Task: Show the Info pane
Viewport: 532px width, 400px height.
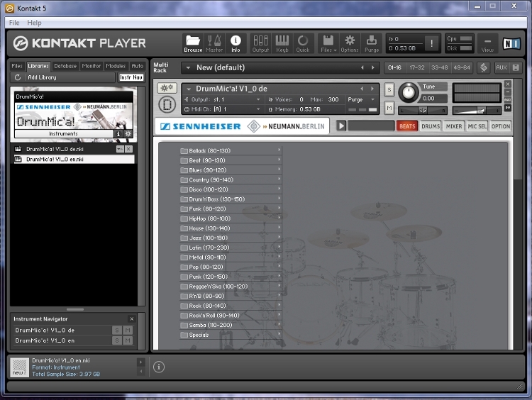Action: coord(235,43)
